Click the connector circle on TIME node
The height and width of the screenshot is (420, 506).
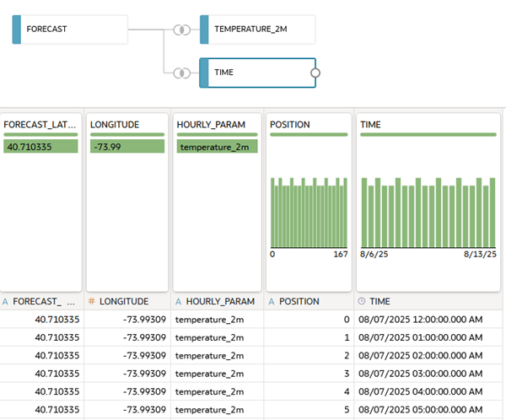(x=315, y=73)
